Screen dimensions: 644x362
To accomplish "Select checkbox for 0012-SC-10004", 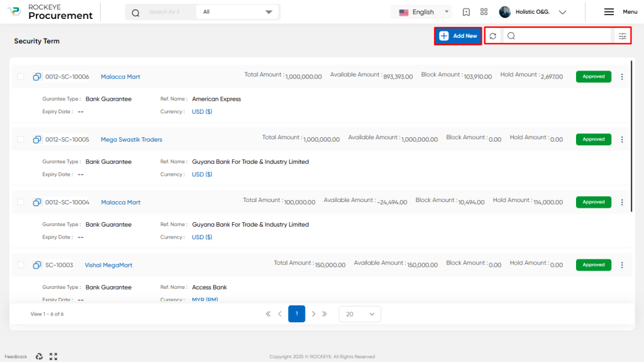I will [21, 202].
